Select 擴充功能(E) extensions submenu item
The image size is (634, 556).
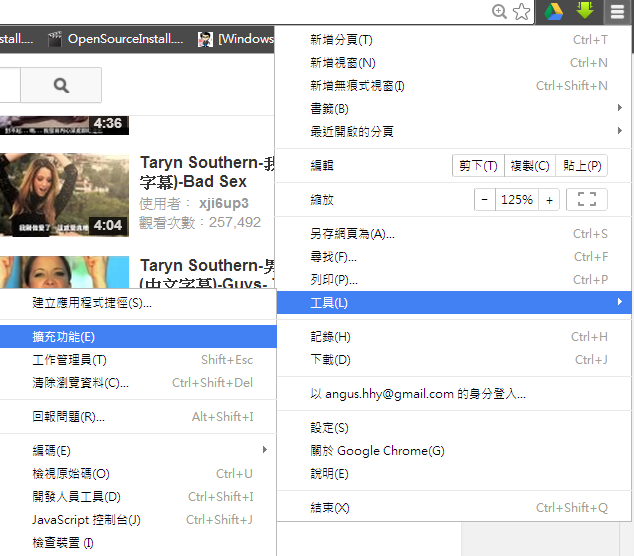138,337
